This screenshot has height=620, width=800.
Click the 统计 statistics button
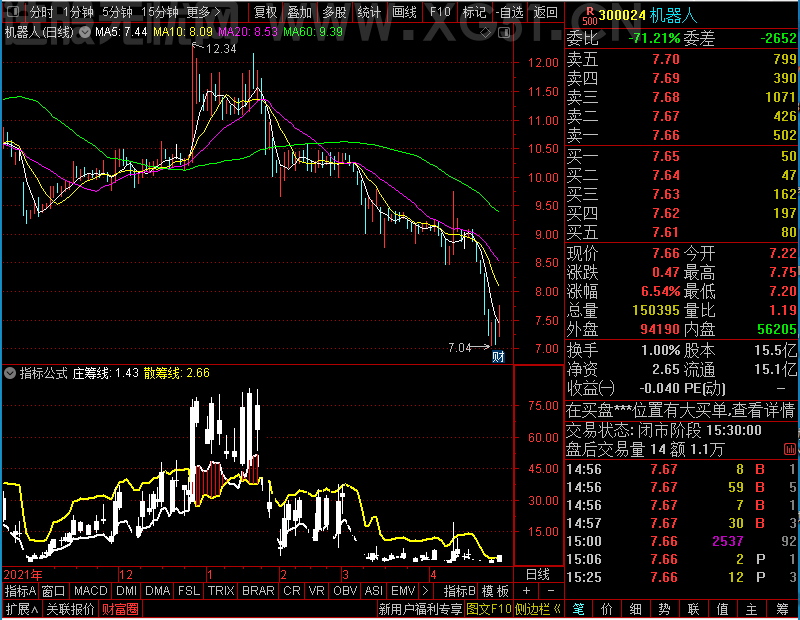click(x=369, y=11)
